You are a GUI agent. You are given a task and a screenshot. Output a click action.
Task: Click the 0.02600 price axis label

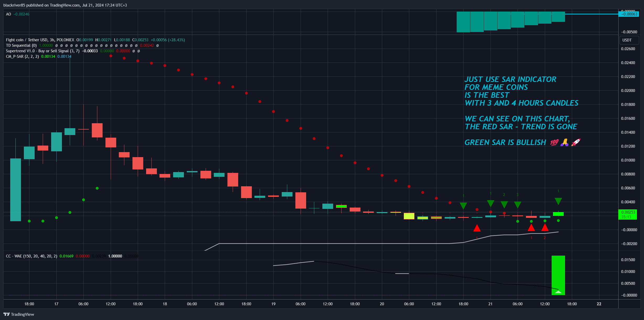tap(628, 49)
